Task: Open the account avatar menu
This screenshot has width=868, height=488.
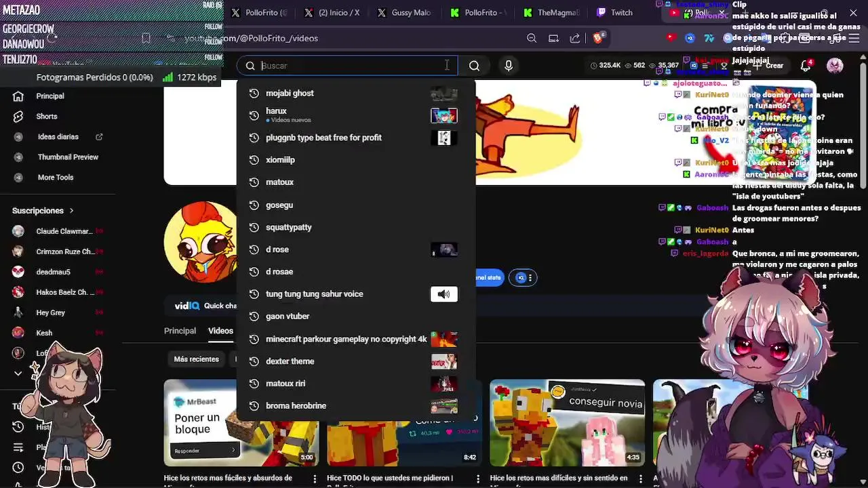Action: click(835, 65)
